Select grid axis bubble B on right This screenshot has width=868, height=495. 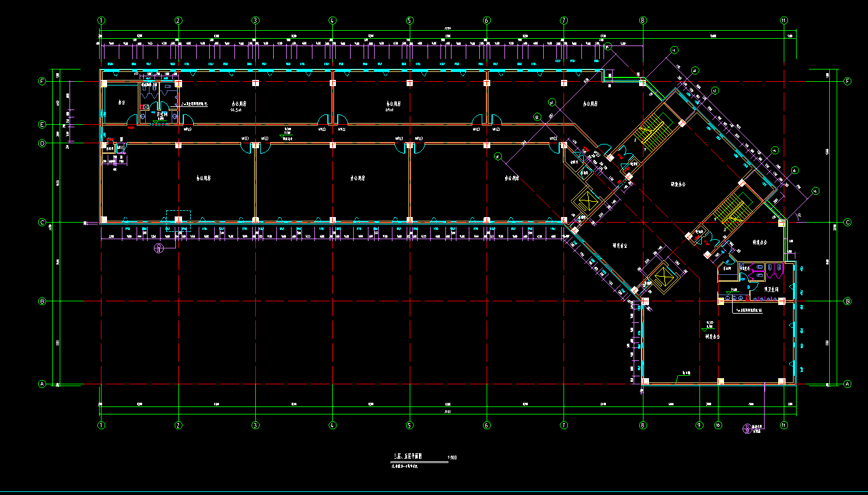(847, 301)
